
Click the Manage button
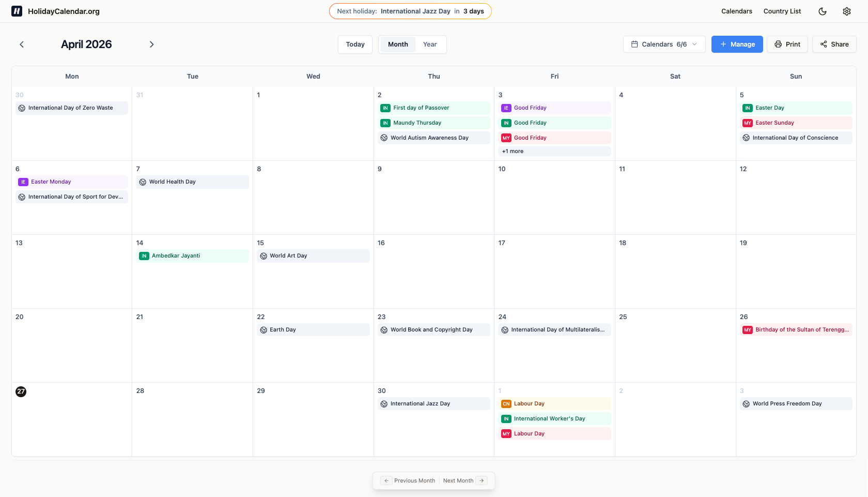tap(737, 44)
